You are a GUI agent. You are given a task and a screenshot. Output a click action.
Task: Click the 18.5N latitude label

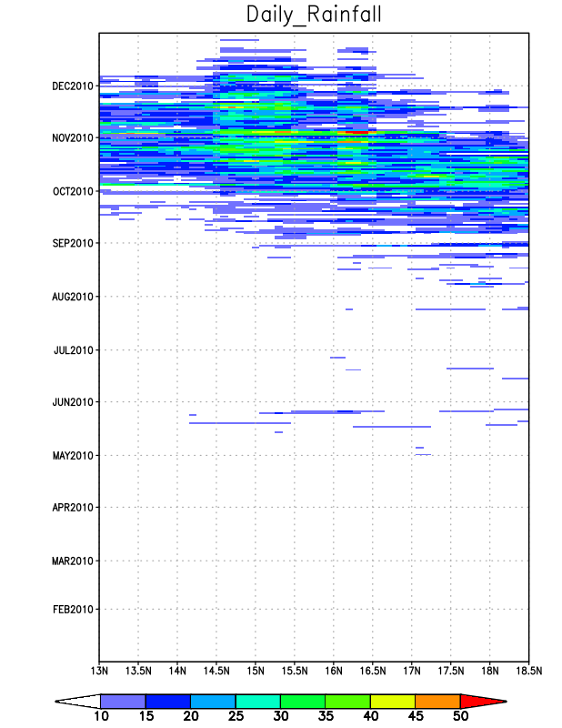529,671
